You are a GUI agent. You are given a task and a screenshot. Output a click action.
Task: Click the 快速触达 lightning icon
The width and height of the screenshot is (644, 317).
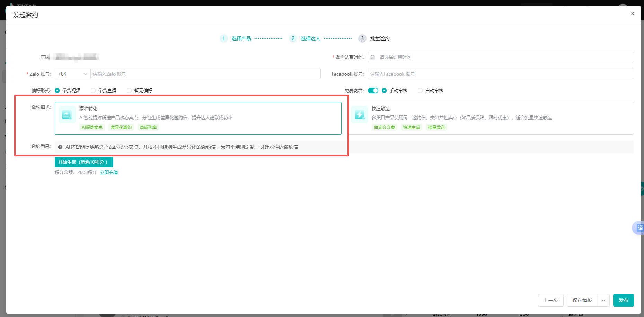(x=360, y=114)
